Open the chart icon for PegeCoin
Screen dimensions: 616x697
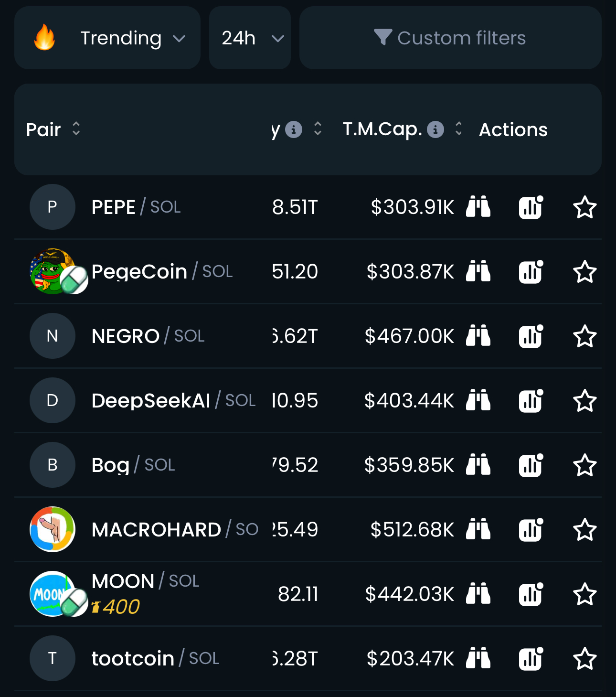(531, 272)
